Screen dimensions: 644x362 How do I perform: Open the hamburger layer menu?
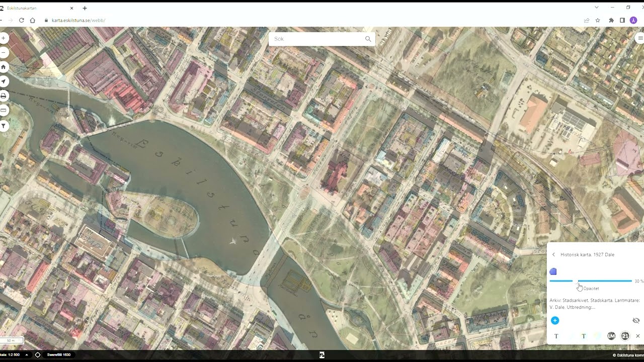point(640,38)
